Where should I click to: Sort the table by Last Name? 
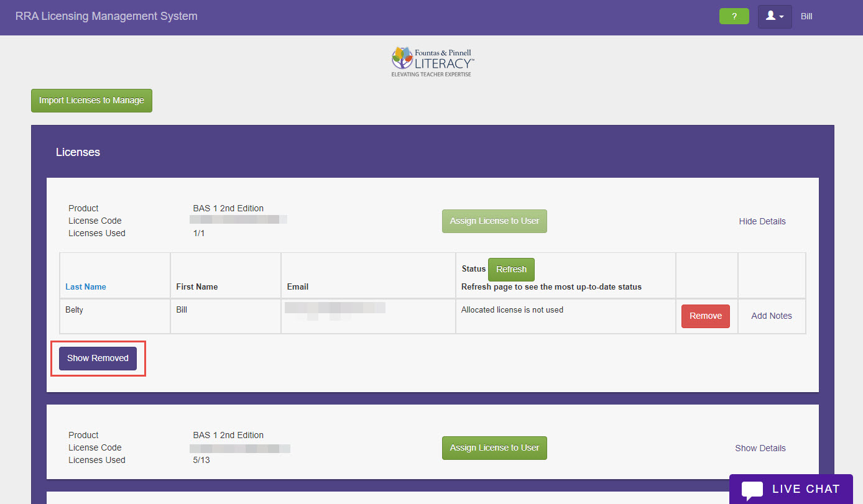point(85,286)
